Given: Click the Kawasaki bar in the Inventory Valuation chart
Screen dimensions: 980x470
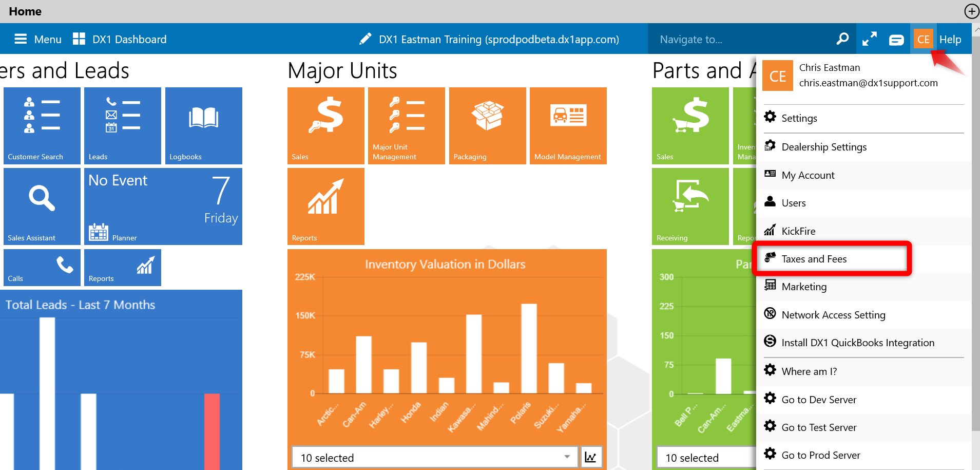Looking at the screenshot, I should pos(474,354).
